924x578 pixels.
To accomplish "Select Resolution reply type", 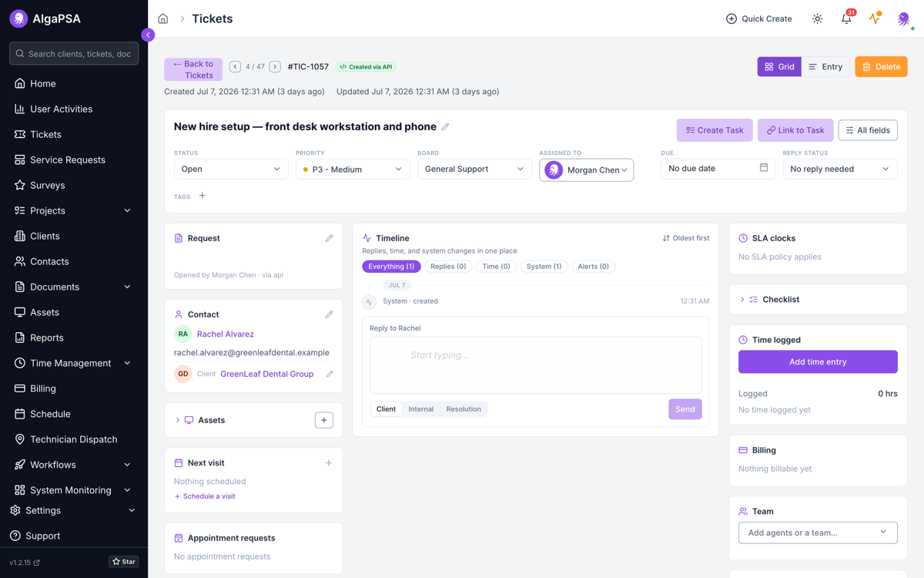I will coord(464,409).
